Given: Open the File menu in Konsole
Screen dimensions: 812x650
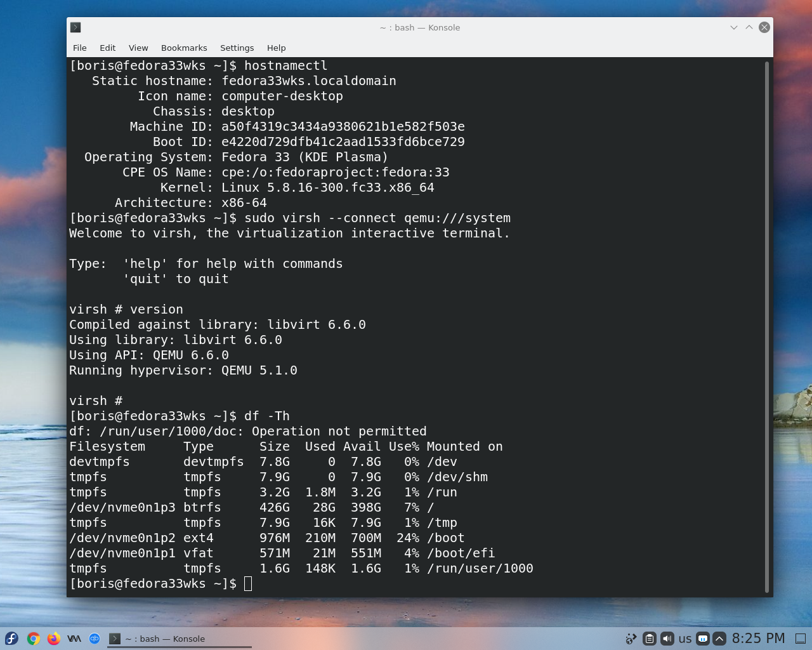Looking at the screenshot, I should coord(79,48).
